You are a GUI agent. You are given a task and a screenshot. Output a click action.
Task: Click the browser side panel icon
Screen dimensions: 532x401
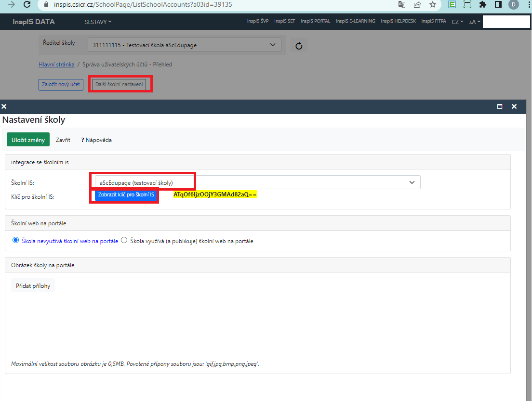[498, 5]
